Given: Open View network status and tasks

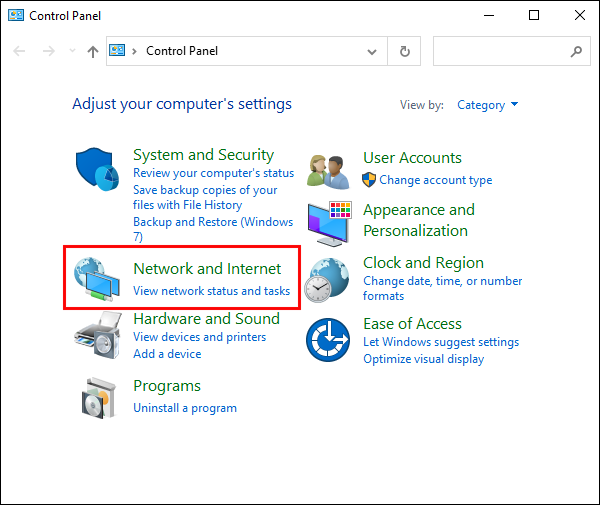Looking at the screenshot, I should pos(211,291).
